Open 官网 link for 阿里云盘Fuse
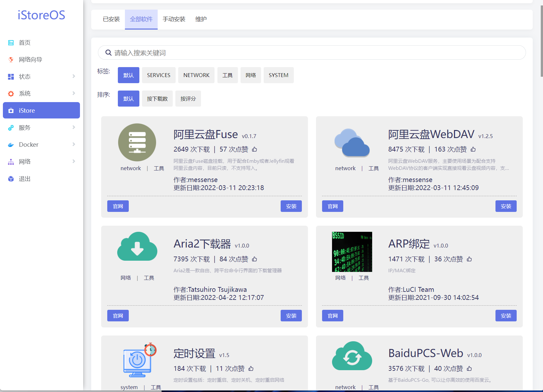Image resolution: width=543 pixels, height=392 pixels. (118, 206)
